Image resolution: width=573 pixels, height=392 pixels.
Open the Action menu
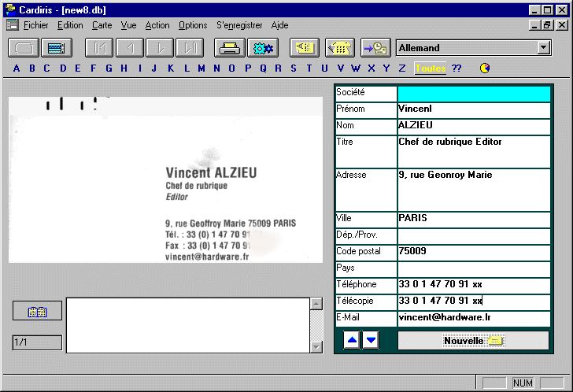coord(157,25)
